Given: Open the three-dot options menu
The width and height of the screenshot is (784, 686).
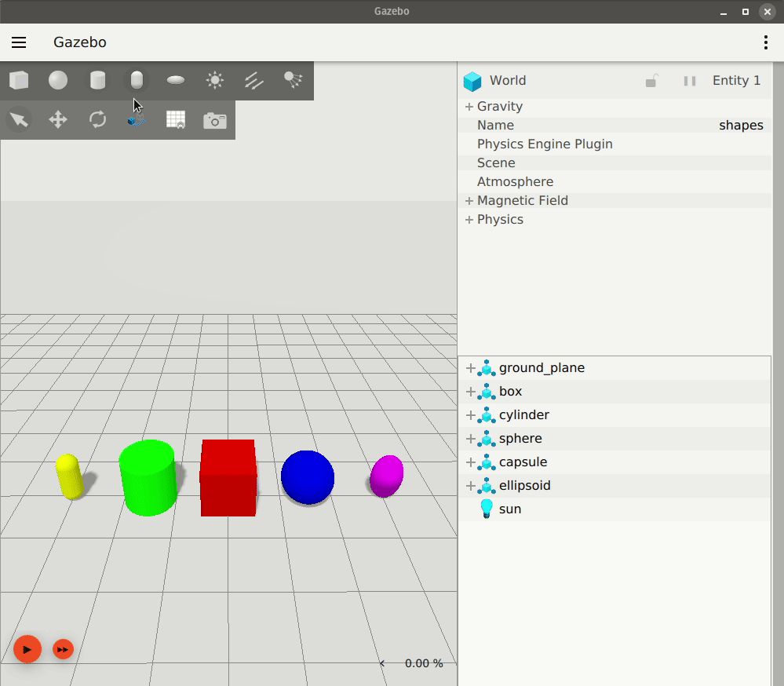Looking at the screenshot, I should point(765,42).
